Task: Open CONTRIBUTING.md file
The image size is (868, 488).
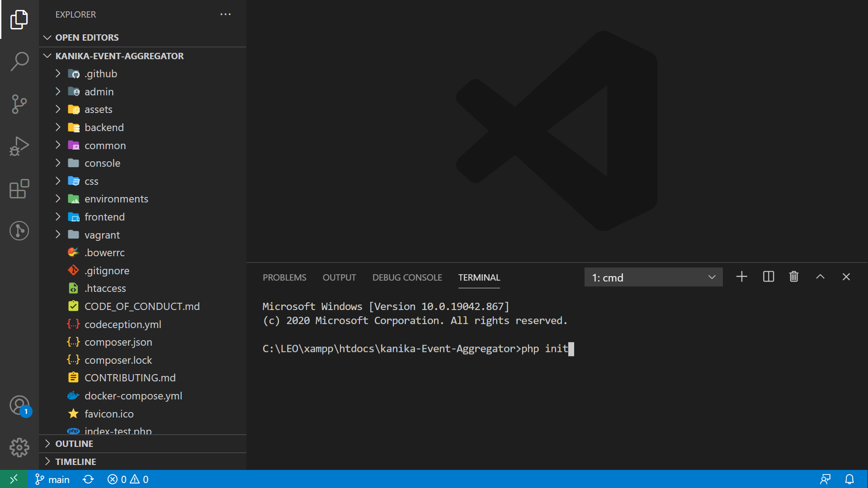Action: [142, 378]
